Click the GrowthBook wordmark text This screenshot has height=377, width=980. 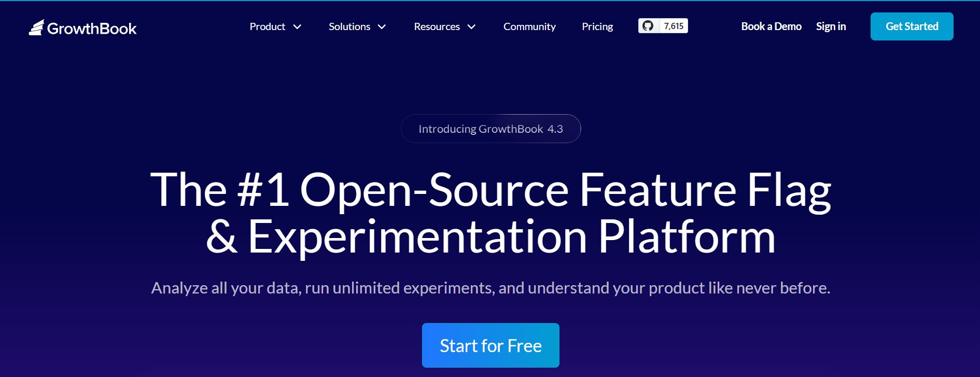[x=92, y=29]
